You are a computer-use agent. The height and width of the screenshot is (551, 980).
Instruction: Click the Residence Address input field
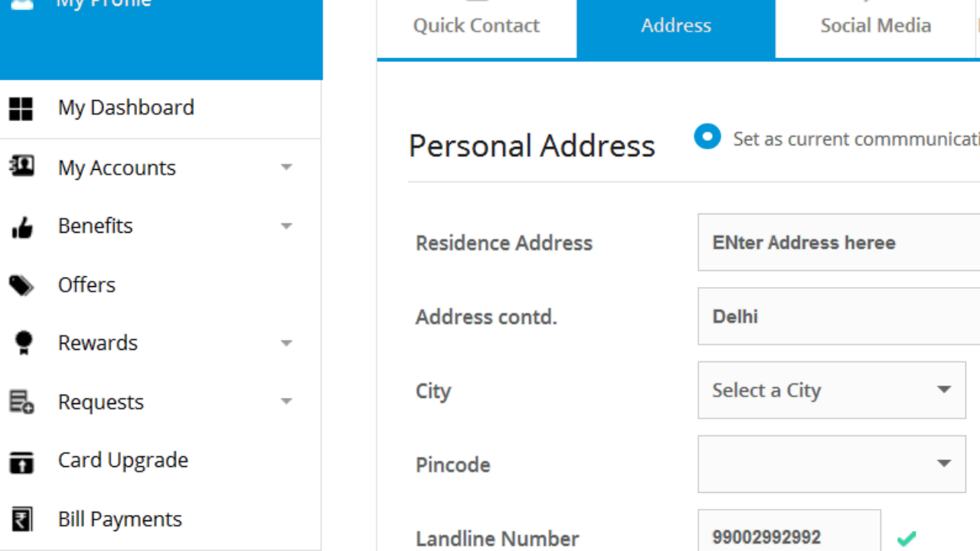[839, 243]
